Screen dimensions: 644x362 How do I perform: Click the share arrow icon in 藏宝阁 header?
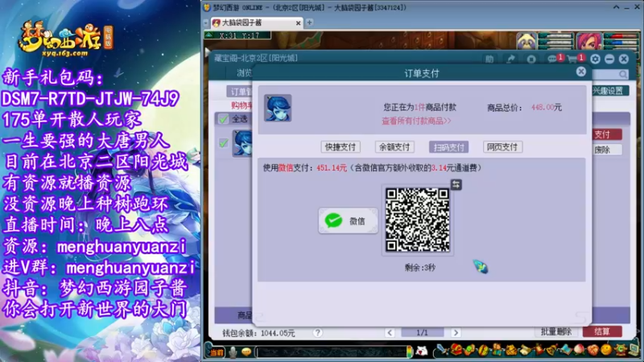(510, 59)
